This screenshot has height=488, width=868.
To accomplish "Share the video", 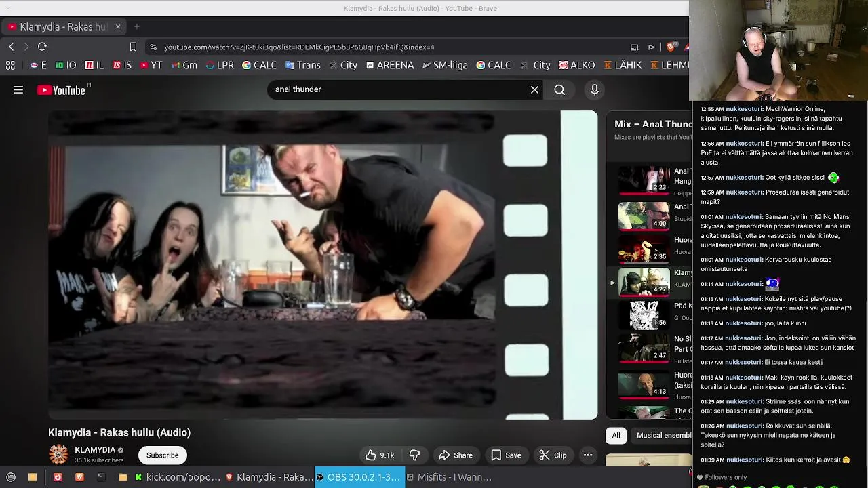I will click(x=456, y=455).
